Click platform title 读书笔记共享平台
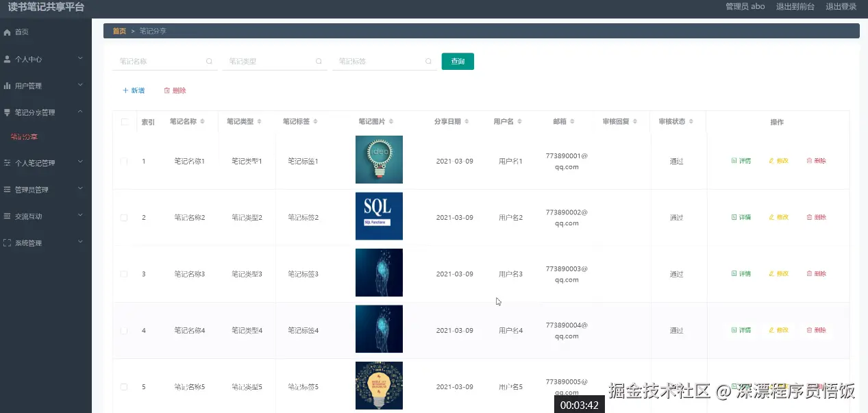The image size is (868, 413). [46, 7]
